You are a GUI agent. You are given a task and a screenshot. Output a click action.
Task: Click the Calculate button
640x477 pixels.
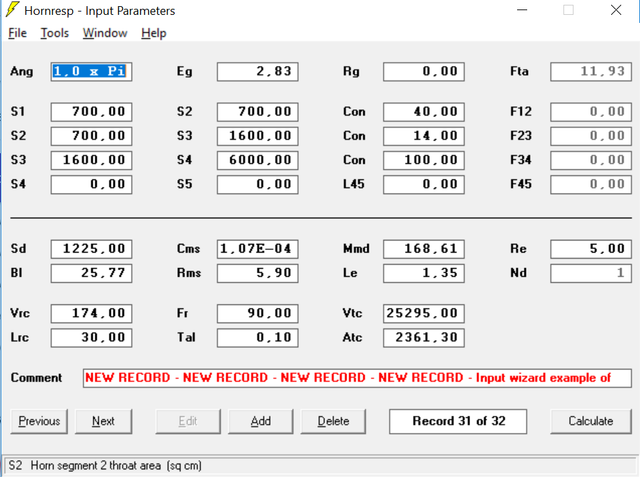pyautogui.click(x=591, y=421)
